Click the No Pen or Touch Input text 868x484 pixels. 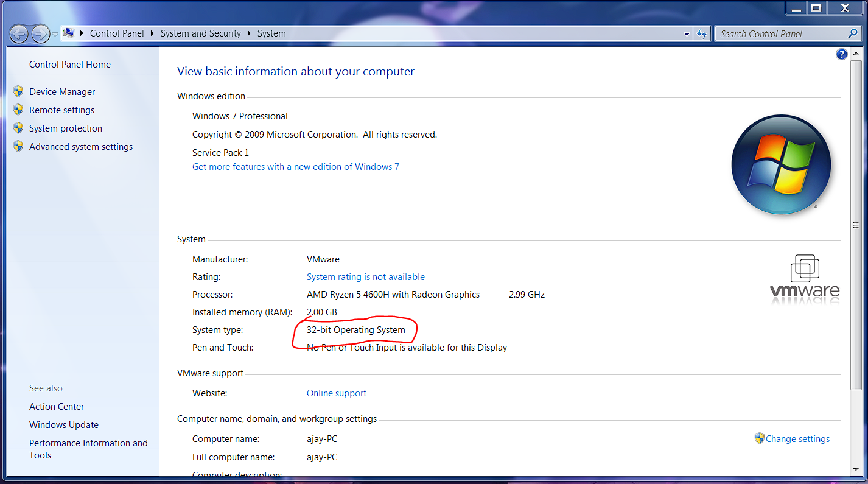[407, 348]
